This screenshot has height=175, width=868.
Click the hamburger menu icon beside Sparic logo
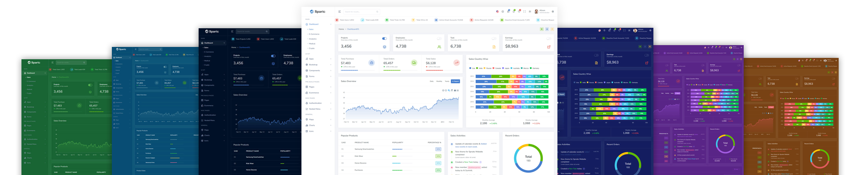coord(339,11)
